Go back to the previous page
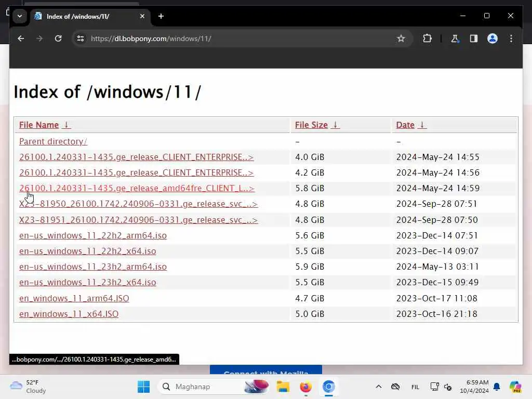This screenshot has width=532, height=399. click(x=21, y=38)
